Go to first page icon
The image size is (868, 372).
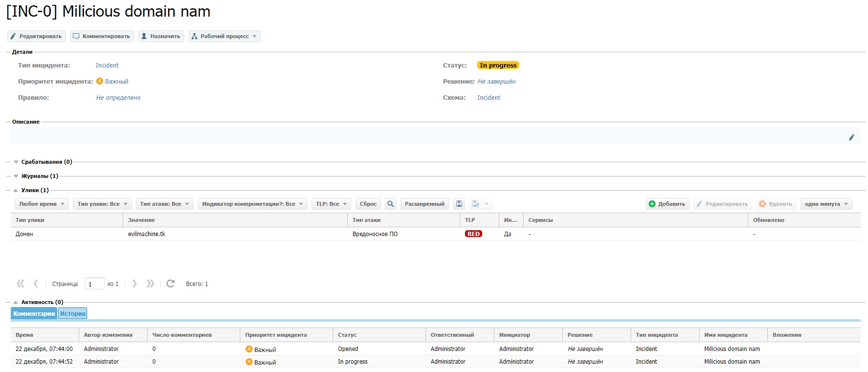21,284
